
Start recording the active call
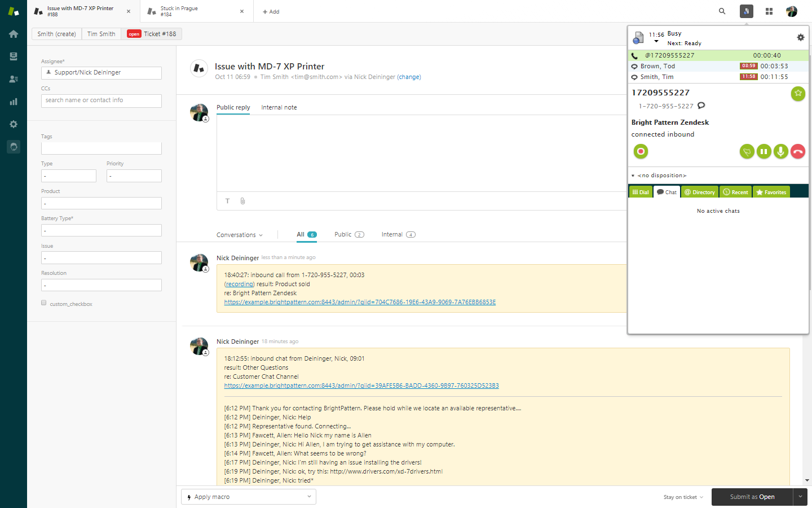click(x=641, y=151)
